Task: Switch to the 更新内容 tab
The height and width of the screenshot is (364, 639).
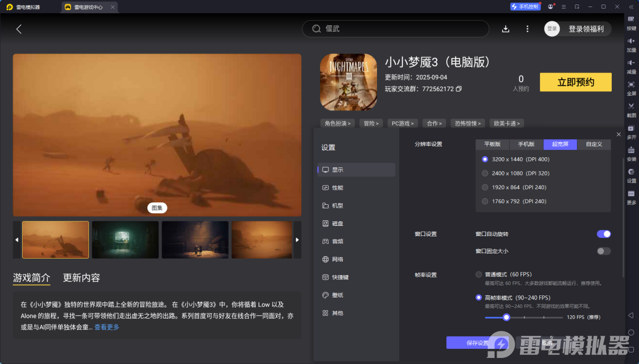Action: pos(81,278)
